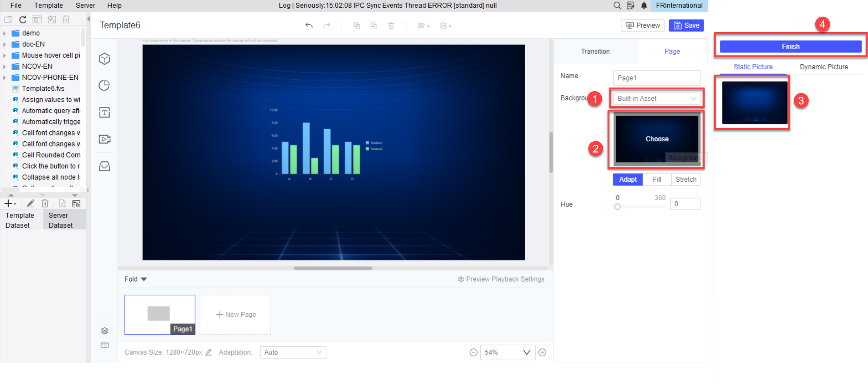
Task: Click the horizontal canvas scrollbar
Action: point(333,268)
